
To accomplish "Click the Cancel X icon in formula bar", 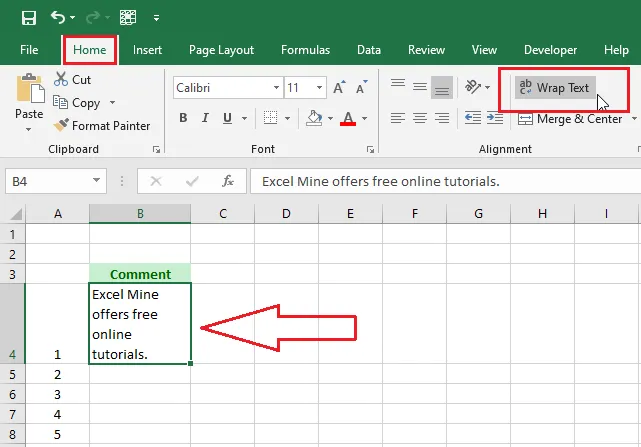I will [156, 181].
